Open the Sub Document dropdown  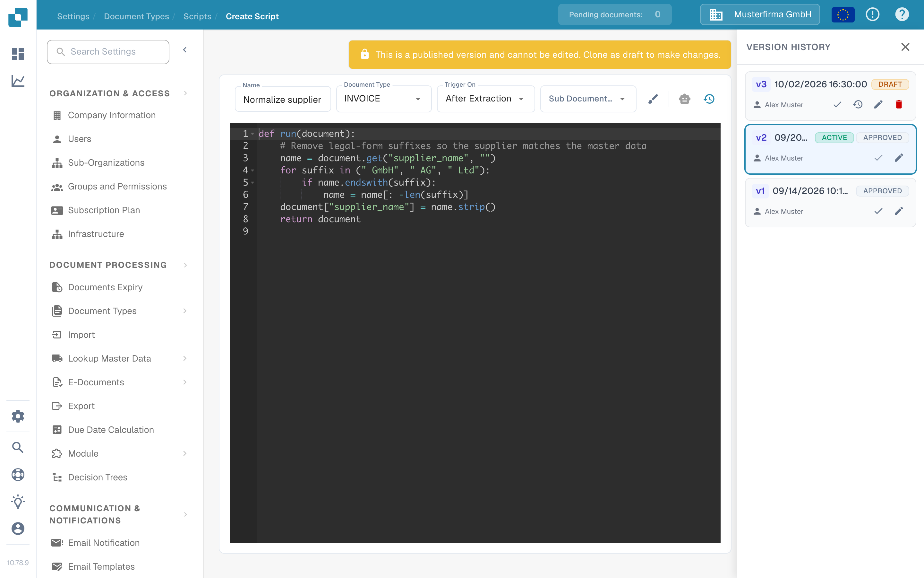pyautogui.click(x=588, y=99)
